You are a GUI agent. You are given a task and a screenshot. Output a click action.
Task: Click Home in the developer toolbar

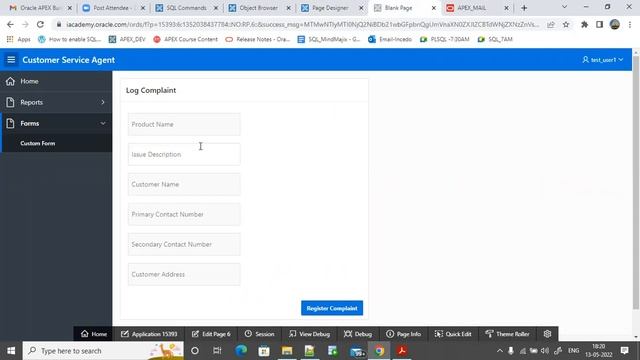click(94, 334)
